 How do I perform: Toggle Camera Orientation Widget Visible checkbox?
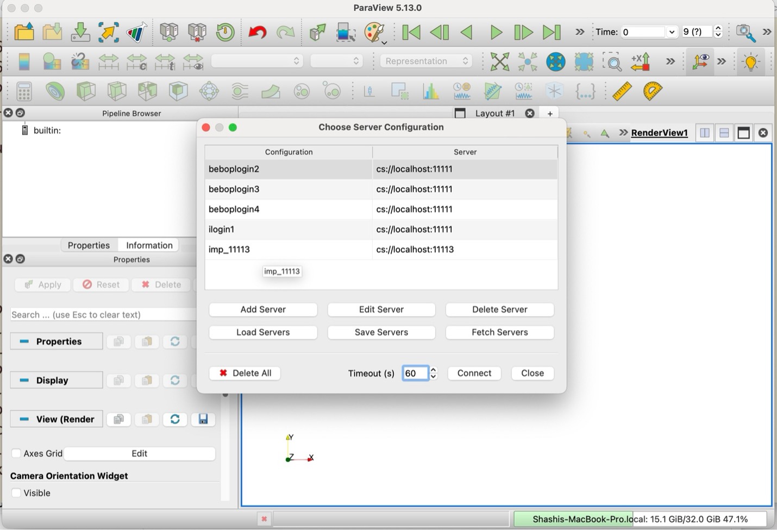pyautogui.click(x=16, y=493)
